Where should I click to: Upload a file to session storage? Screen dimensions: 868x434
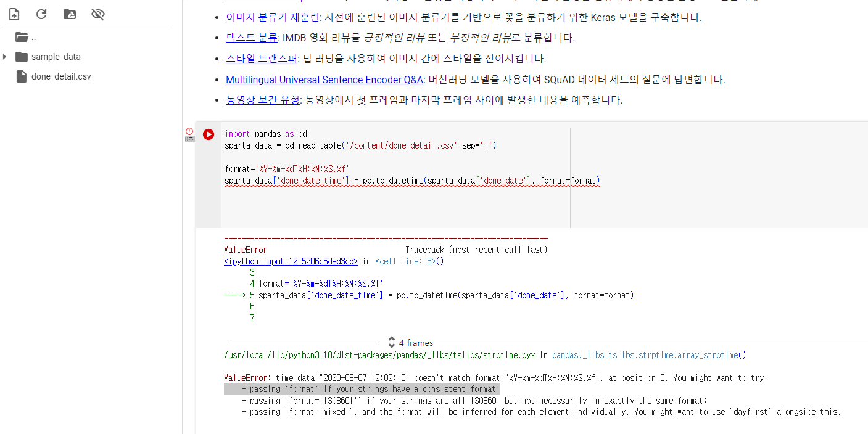click(x=14, y=14)
